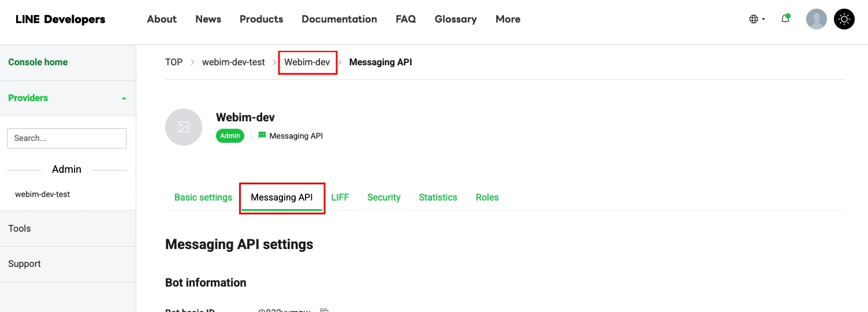Click the green Admin badge
The height and width of the screenshot is (312, 868).
pos(230,136)
